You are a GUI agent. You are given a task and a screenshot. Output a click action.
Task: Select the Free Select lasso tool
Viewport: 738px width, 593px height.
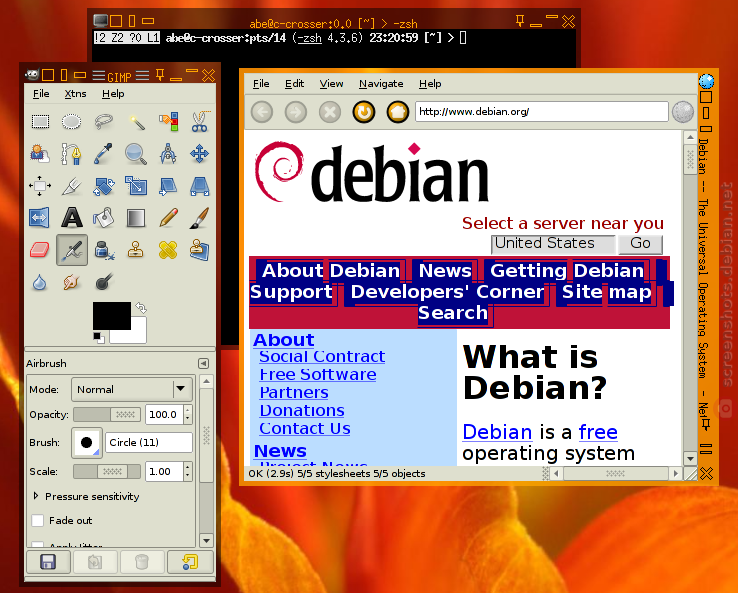[x=104, y=122]
